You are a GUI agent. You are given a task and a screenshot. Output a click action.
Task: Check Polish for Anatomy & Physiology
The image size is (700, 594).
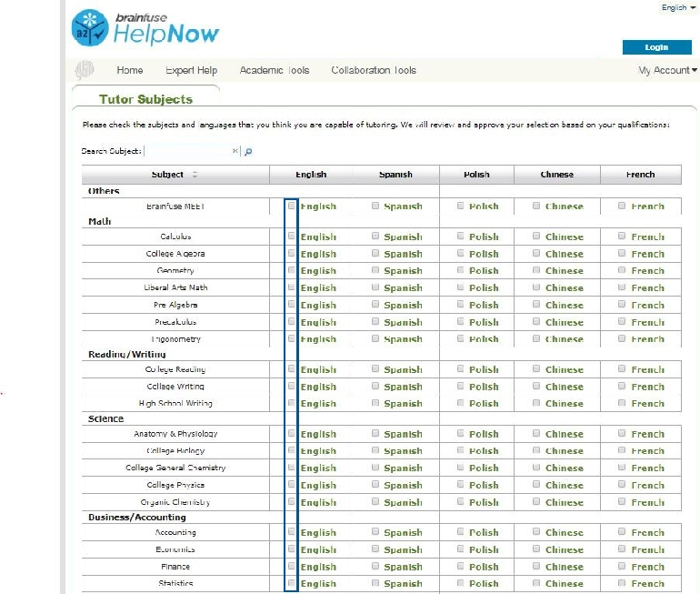(461, 434)
